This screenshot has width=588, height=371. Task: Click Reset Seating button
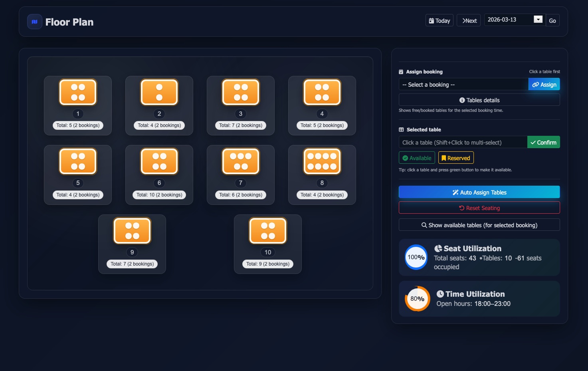(479, 208)
